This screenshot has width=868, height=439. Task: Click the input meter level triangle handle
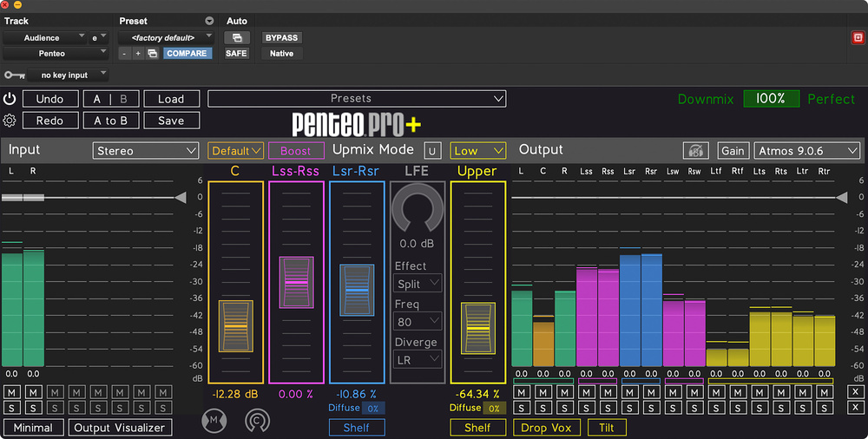point(181,197)
